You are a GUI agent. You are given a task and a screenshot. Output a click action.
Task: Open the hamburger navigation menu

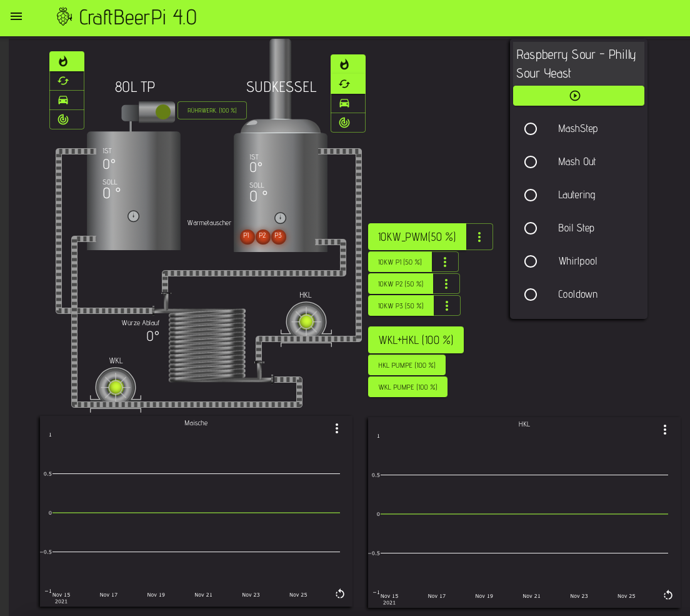click(16, 16)
